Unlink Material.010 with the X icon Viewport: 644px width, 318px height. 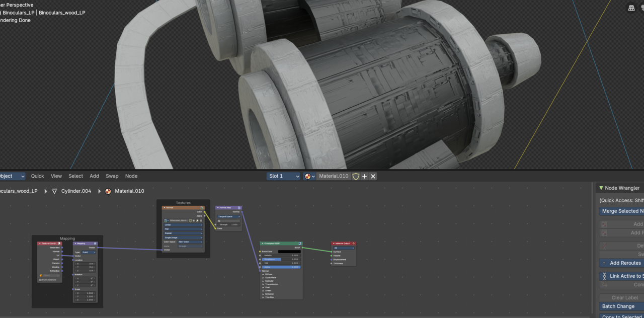point(373,176)
